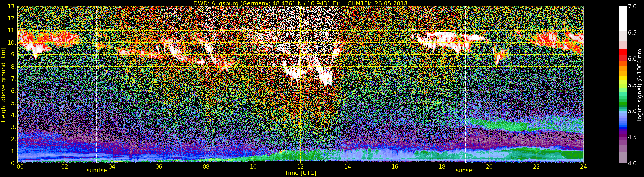The height and width of the screenshot is (177, 644).
Task: Click the '7.' height tick label
Action: [14, 79]
